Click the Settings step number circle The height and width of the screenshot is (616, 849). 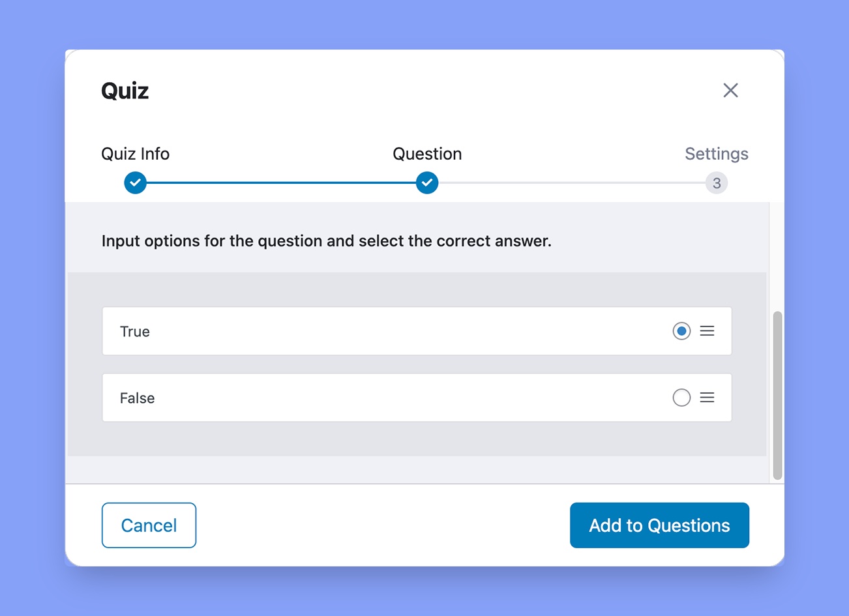(716, 183)
